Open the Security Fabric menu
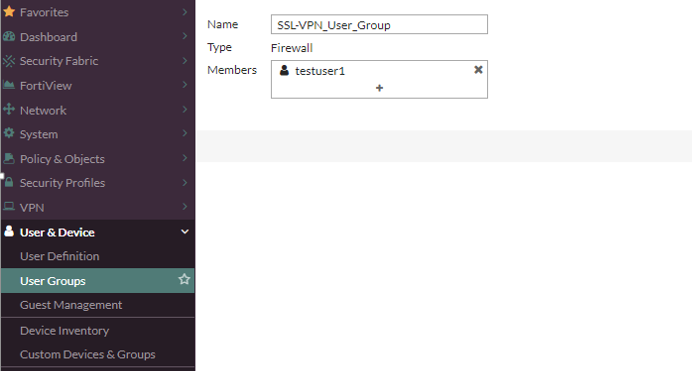Image resolution: width=692 pixels, height=371 pixels. [98, 61]
